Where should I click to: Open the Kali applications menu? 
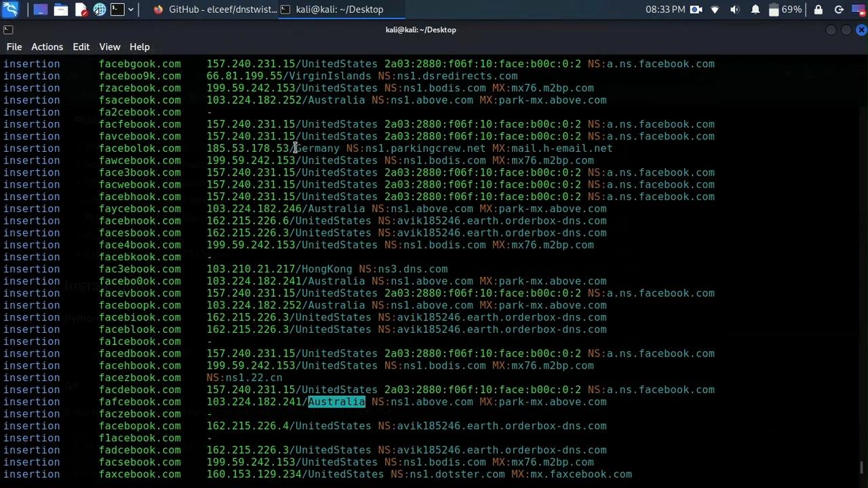coord(10,9)
